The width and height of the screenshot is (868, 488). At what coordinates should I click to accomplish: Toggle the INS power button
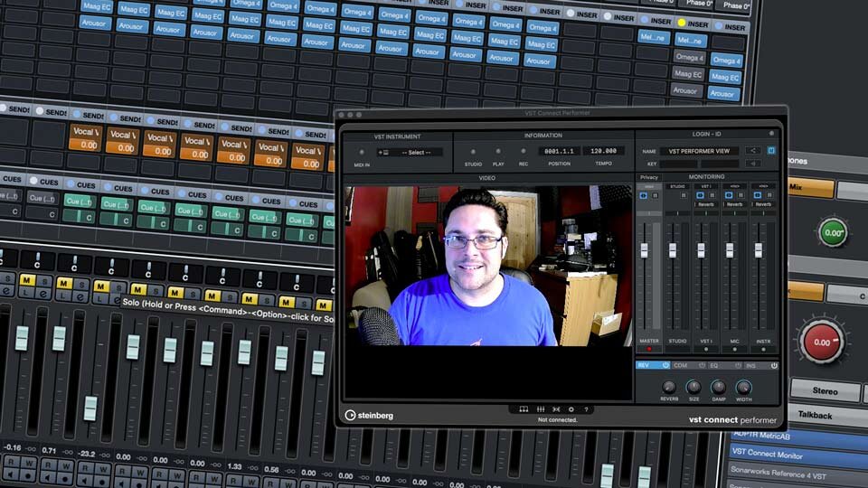(x=774, y=365)
